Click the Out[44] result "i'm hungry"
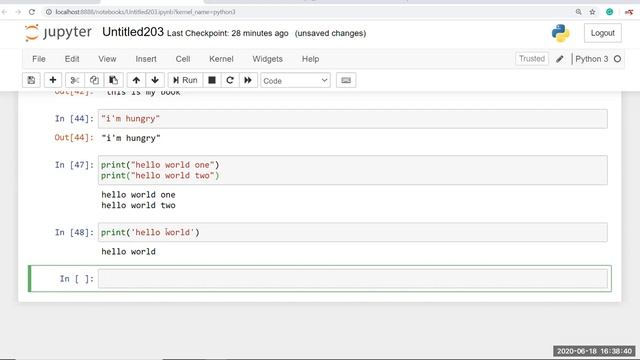The height and width of the screenshot is (360, 640). pos(131,138)
